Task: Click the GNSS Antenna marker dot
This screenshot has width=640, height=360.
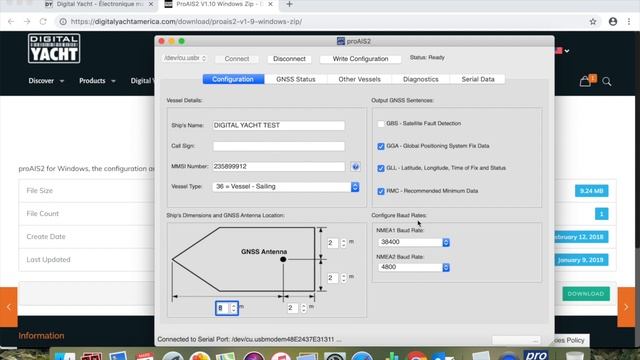Action: [x=283, y=260]
